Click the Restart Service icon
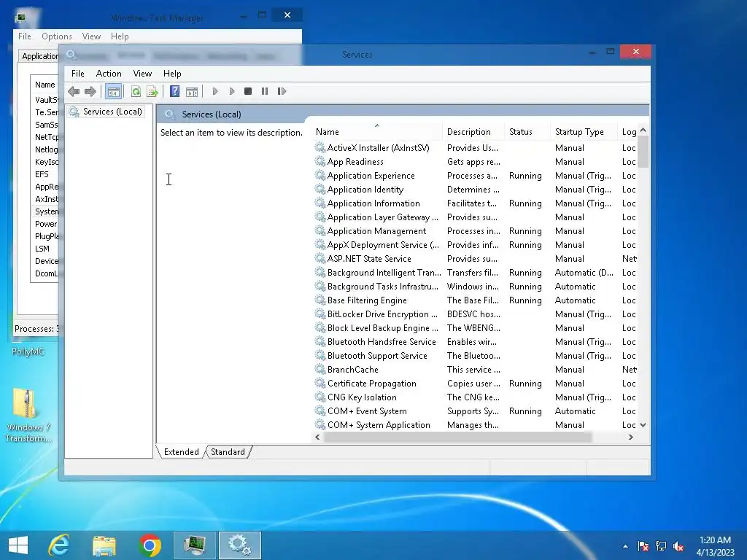 tap(282, 91)
